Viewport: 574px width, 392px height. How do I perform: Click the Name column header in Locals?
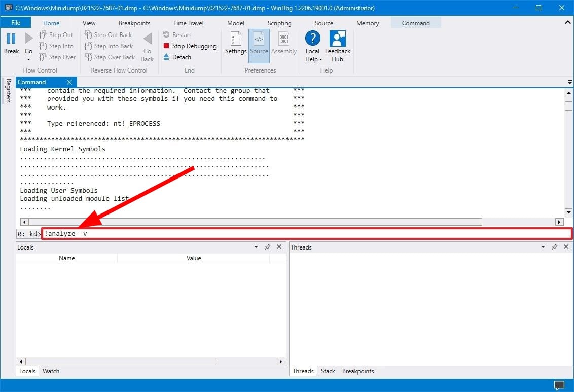[66, 258]
